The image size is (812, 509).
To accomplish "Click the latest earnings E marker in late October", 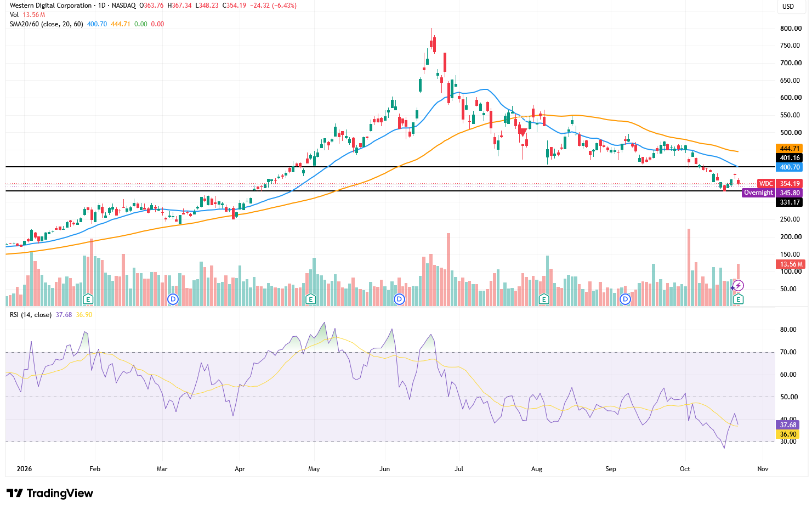I will [x=739, y=299].
